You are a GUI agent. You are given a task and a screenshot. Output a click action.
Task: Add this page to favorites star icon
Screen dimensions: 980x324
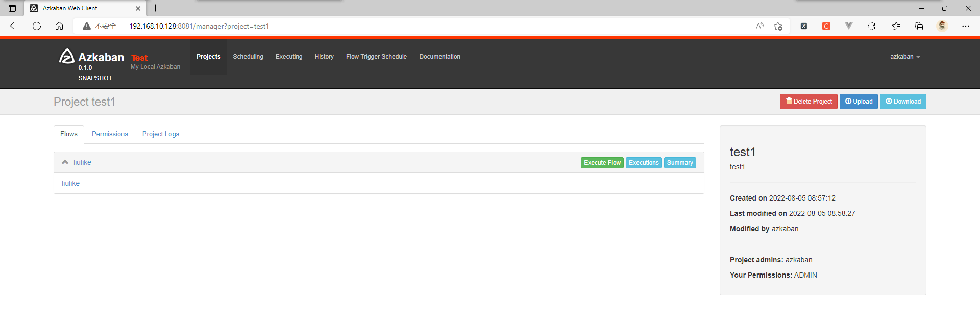[778, 26]
